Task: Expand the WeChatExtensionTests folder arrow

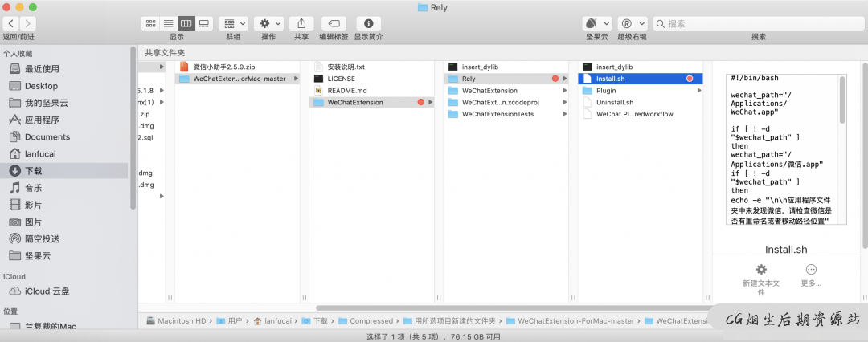Action: click(565, 114)
